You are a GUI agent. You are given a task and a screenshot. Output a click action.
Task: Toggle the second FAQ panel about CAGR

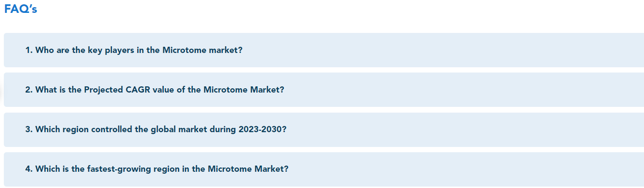[324, 90]
